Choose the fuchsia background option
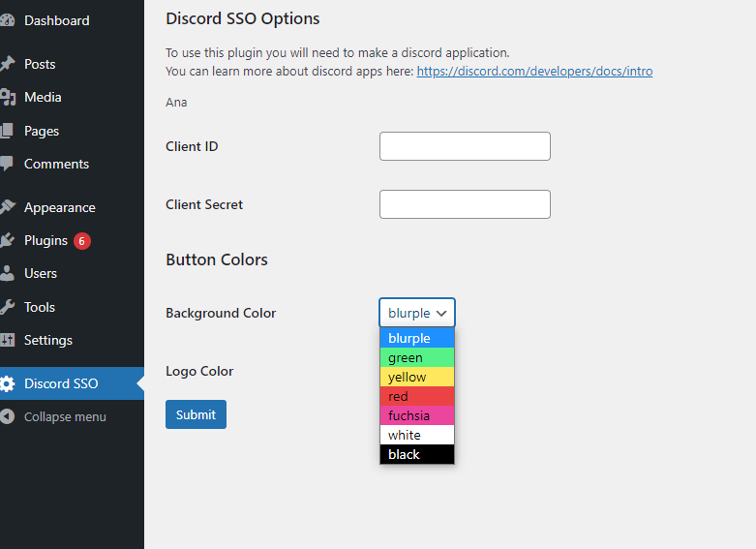Image resolution: width=756 pixels, height=549 pixels. 417,415
